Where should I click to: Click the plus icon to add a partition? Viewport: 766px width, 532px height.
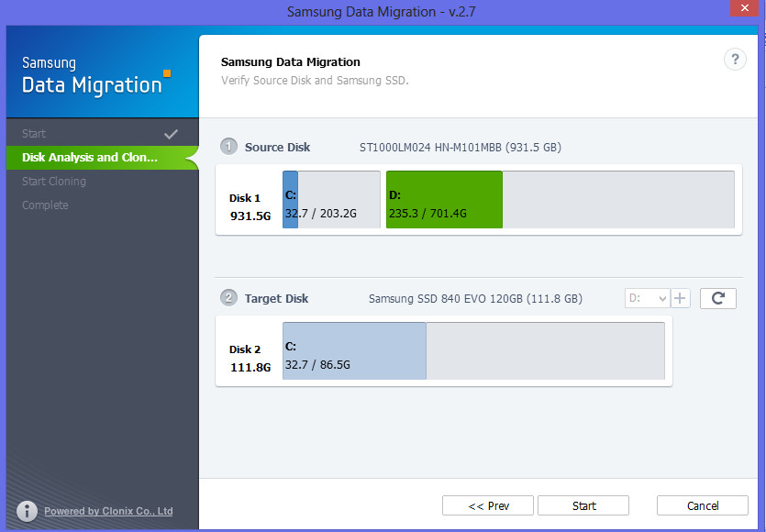coord(680,298)
